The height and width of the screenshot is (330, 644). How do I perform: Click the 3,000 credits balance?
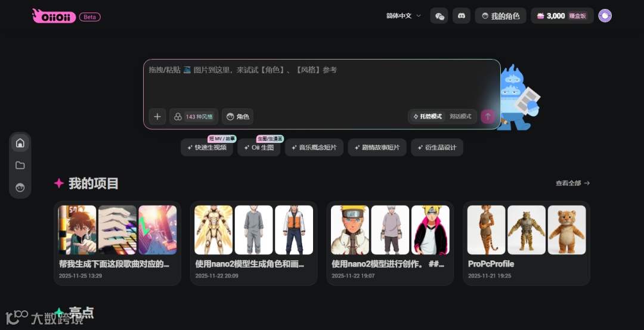coord(556,16)
